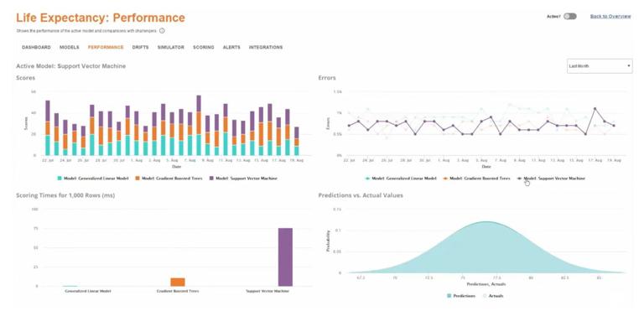View the Alerts tab

(x=231, y=48)
